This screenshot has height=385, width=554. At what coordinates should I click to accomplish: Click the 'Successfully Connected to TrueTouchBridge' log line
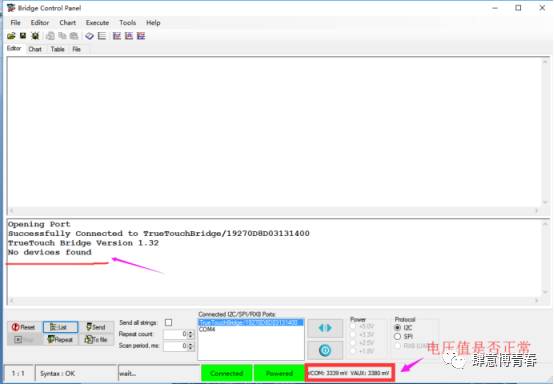[159, 233]
